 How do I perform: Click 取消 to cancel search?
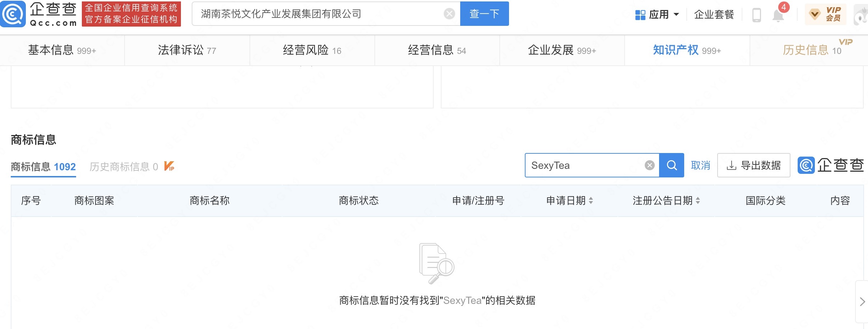[700, 165]
